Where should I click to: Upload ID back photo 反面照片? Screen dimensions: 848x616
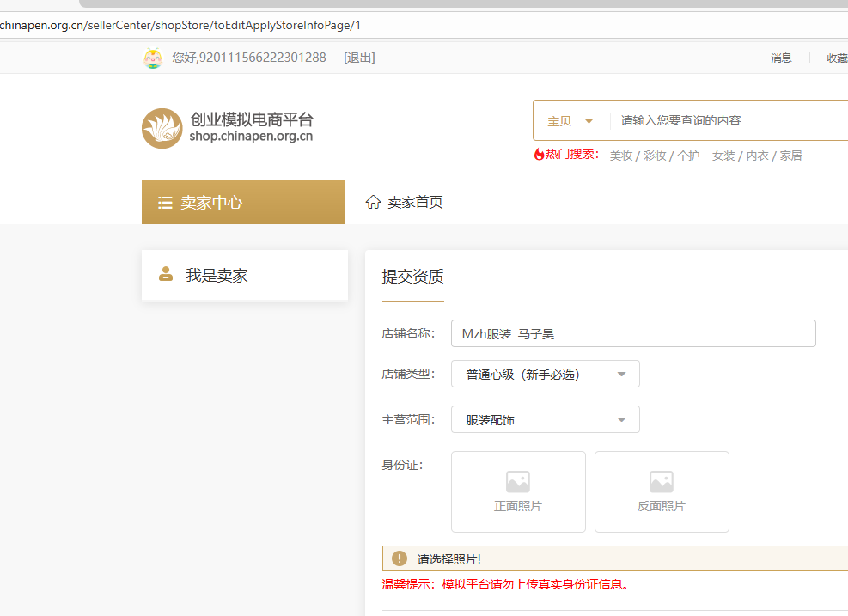coord(662,491)
